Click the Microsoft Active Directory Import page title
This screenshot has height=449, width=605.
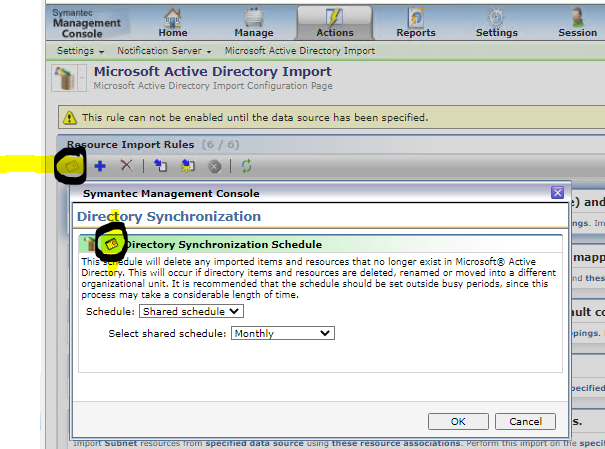(213, 72)
